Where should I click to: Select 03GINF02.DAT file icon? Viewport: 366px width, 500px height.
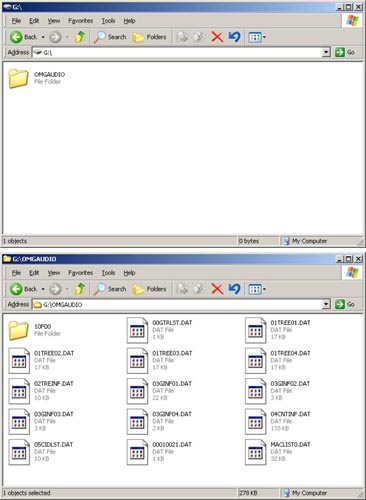point(255,391)
